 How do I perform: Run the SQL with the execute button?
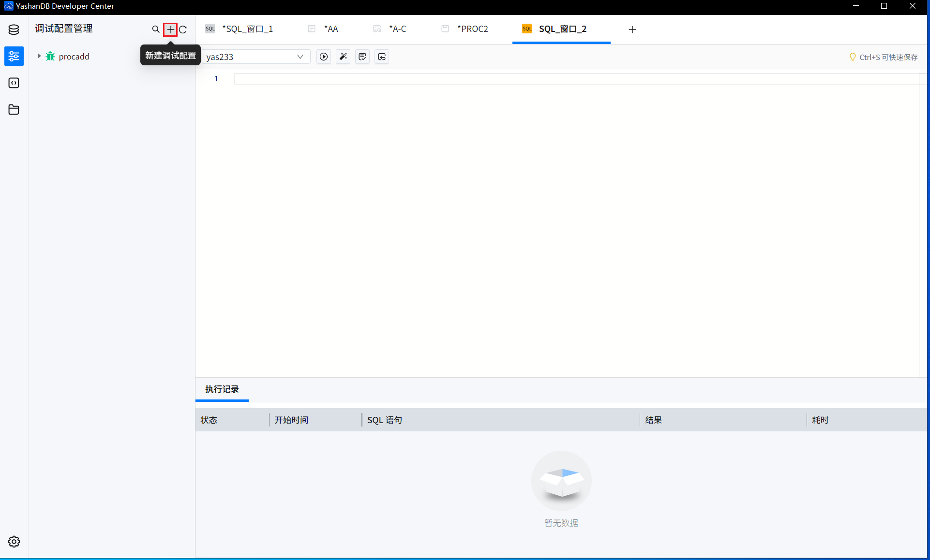pyautogui.click(x=324, y=57)
